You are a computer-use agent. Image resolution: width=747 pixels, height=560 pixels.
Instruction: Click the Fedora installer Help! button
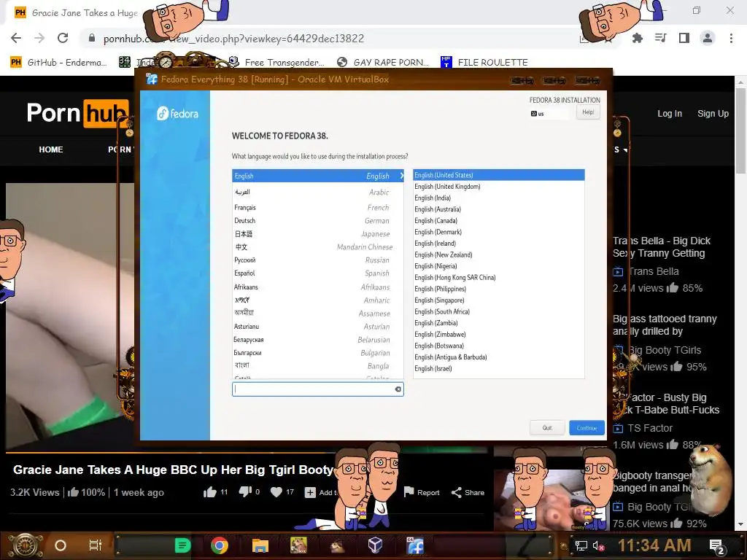(x=588, y=112)
